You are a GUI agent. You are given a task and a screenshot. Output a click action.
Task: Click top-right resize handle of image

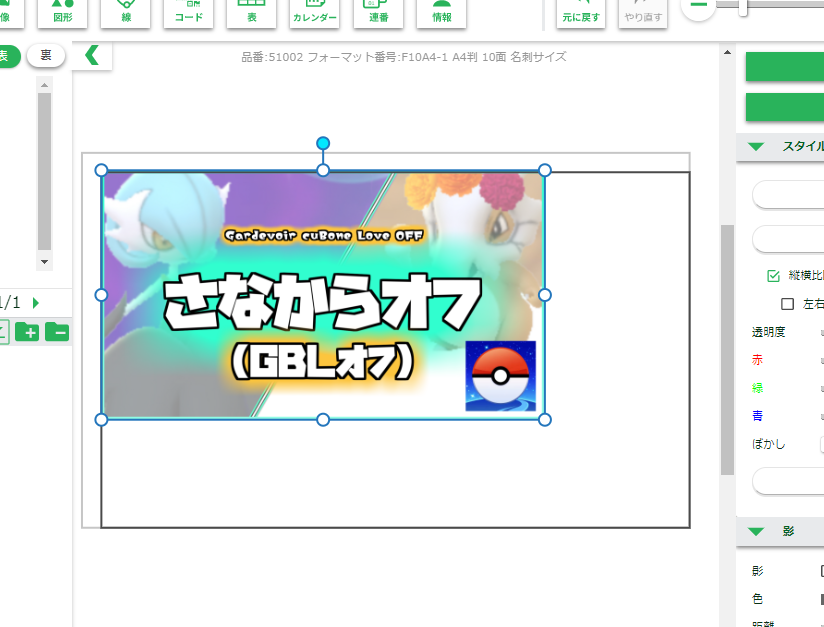545,170
